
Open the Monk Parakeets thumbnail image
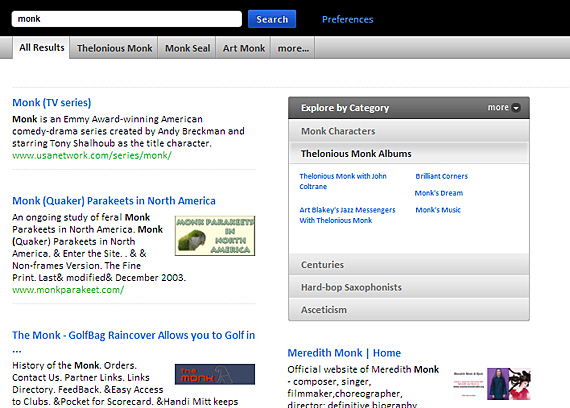[x=215, y=236]
